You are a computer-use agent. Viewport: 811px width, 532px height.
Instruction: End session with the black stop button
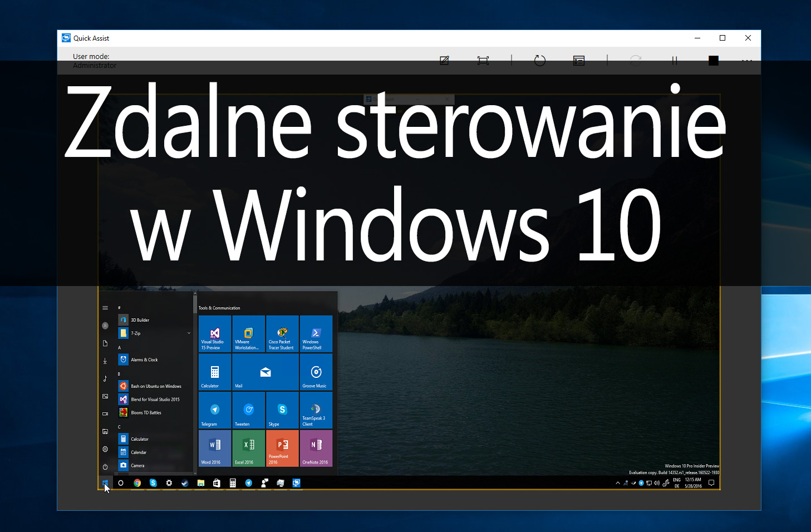tap(714, 60)
